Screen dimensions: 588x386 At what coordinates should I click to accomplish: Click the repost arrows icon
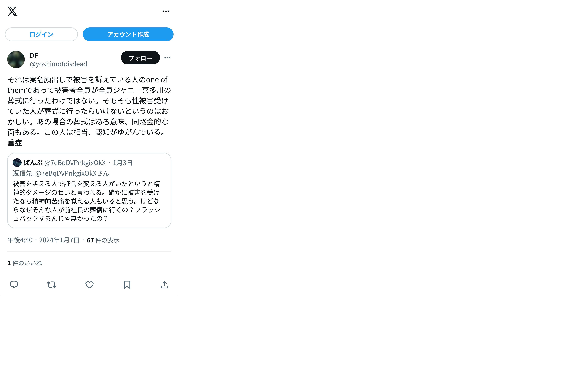click(x=52, y=285)
